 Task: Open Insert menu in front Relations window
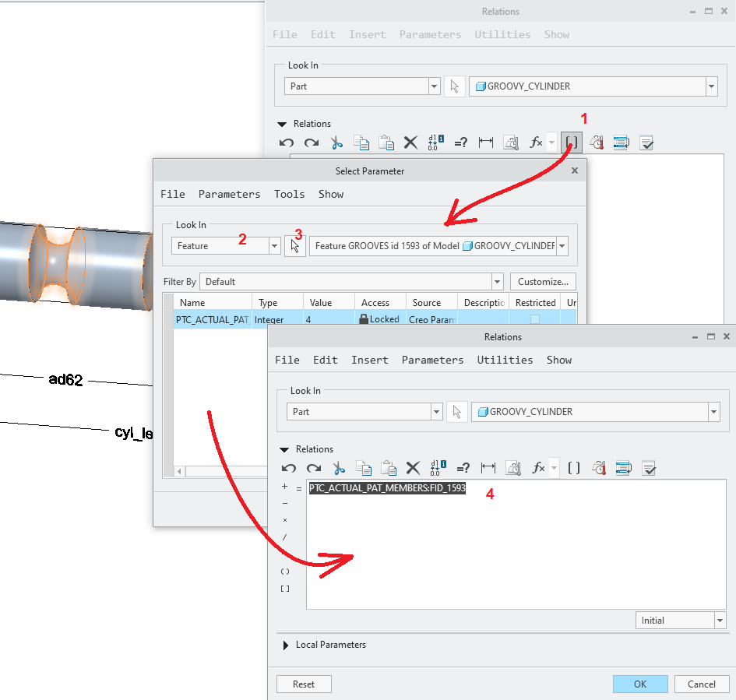[369, 361]
